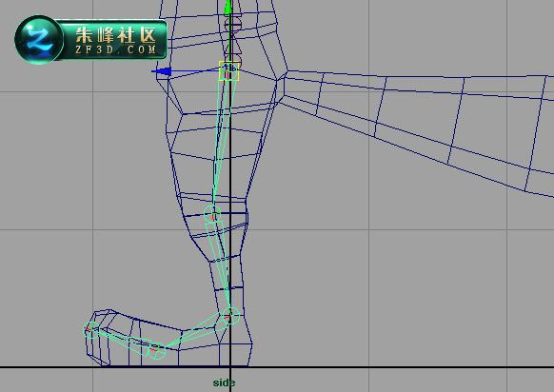Select the bone from ankle to ball joint
The height and width of the screenshot is (392, 554).
(192, 334)
